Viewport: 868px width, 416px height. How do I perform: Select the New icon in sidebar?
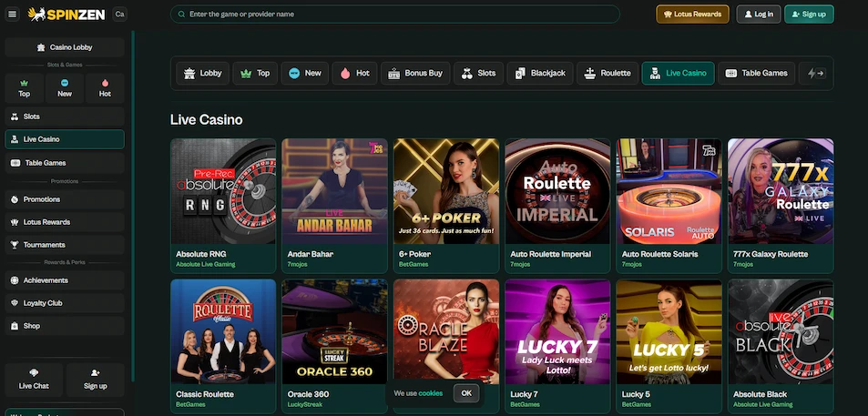coord(65,83)
